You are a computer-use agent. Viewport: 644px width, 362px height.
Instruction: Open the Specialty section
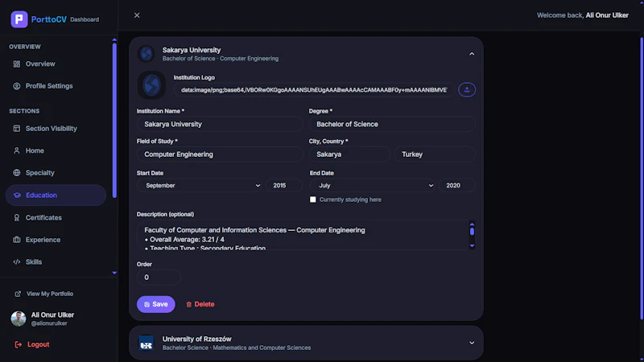point(56,173)
